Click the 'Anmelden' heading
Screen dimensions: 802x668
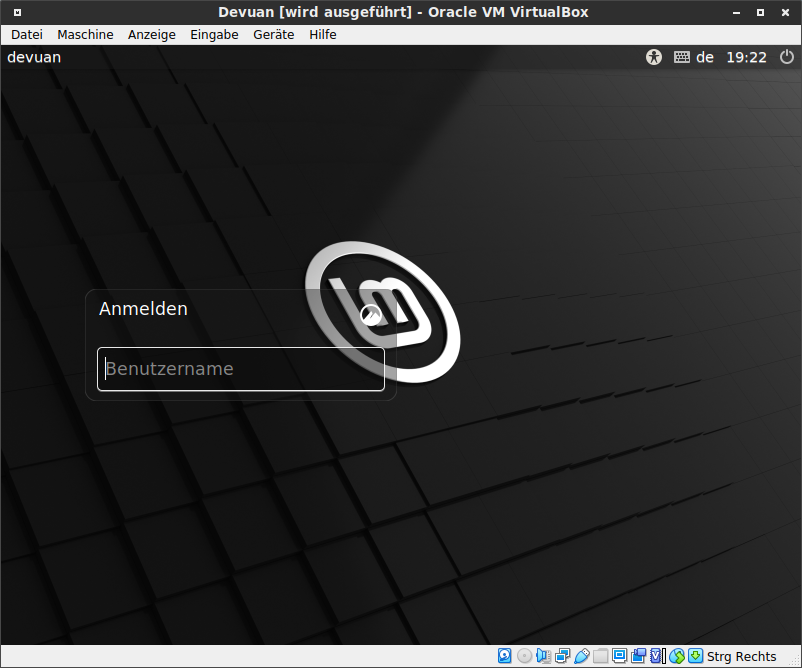click(x=143, y=309)
